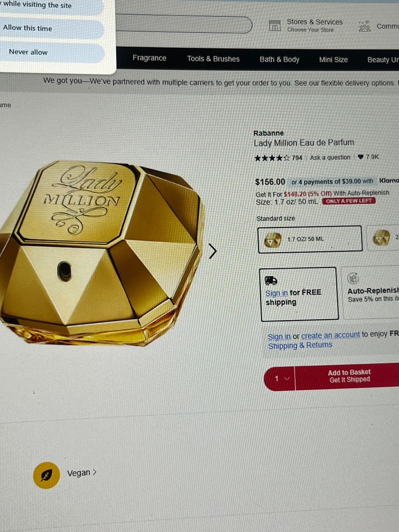Expand the Vegan highlight details
This screenshot has height=532, width=399.
point(82,473)
